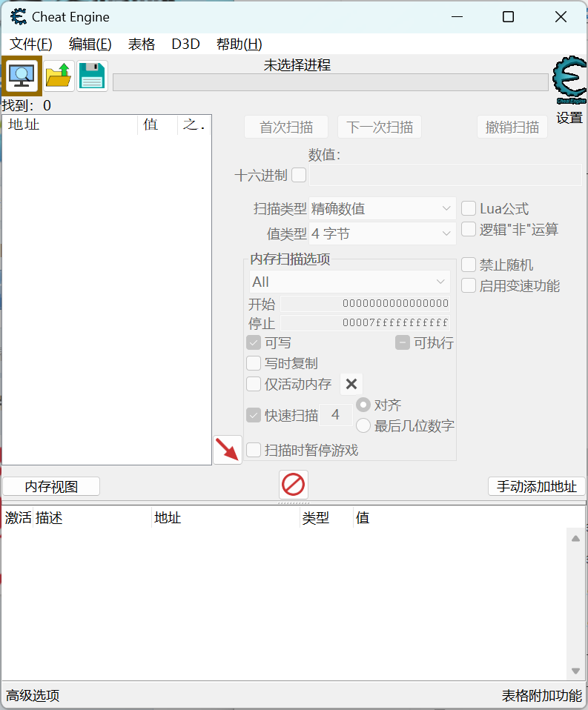Click the address list scroll up arrow
This screenshot has height=710, width=588.
576,538
